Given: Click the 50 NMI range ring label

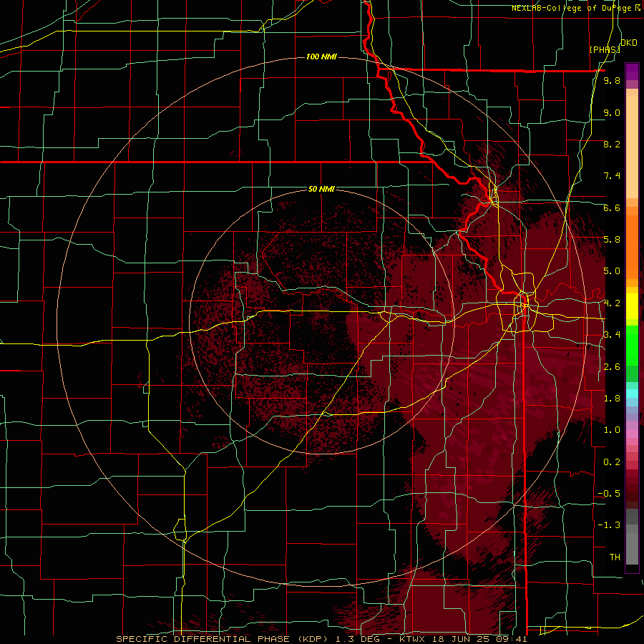Looking at the screenshot, I should click(x=321, y=190).
